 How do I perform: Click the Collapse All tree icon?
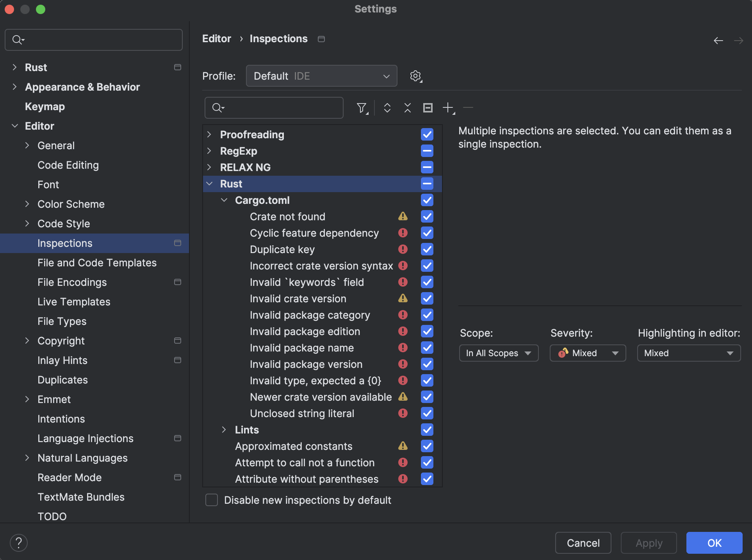click(407, 108)
